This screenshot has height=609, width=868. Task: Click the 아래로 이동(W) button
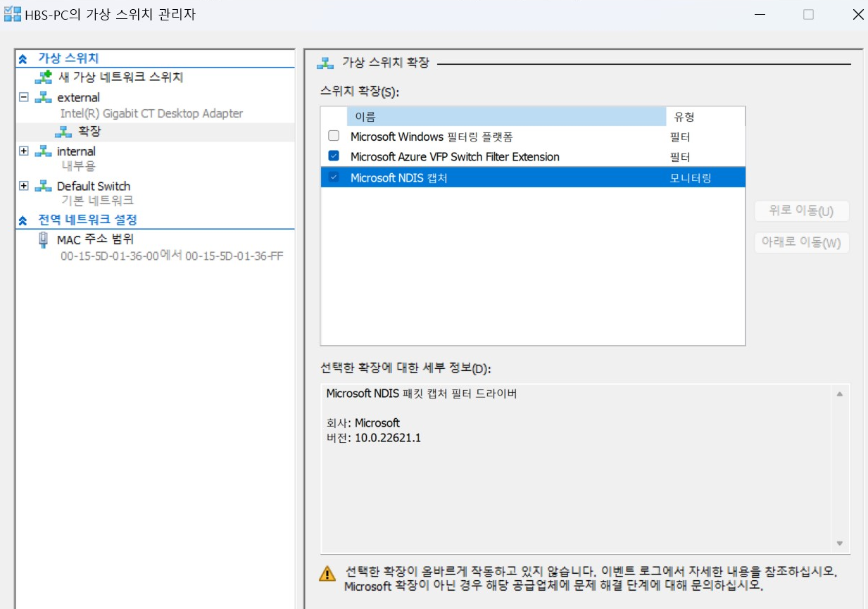click(x=802, y=242)
